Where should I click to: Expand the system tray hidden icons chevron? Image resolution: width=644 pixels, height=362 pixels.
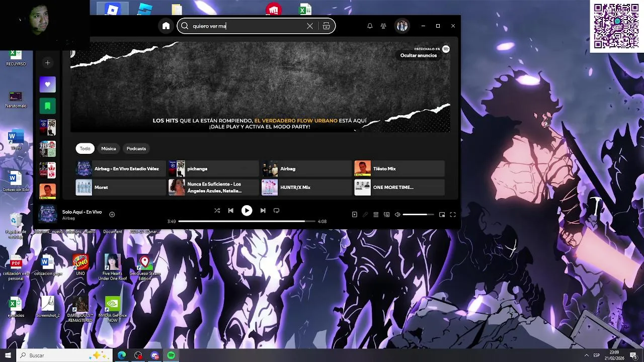(587, 355)
